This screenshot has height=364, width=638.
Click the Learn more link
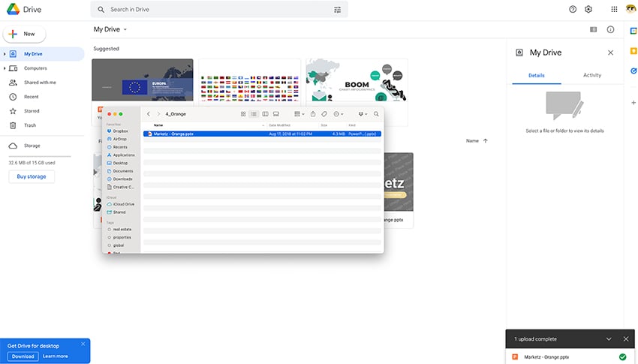[56, 356]
